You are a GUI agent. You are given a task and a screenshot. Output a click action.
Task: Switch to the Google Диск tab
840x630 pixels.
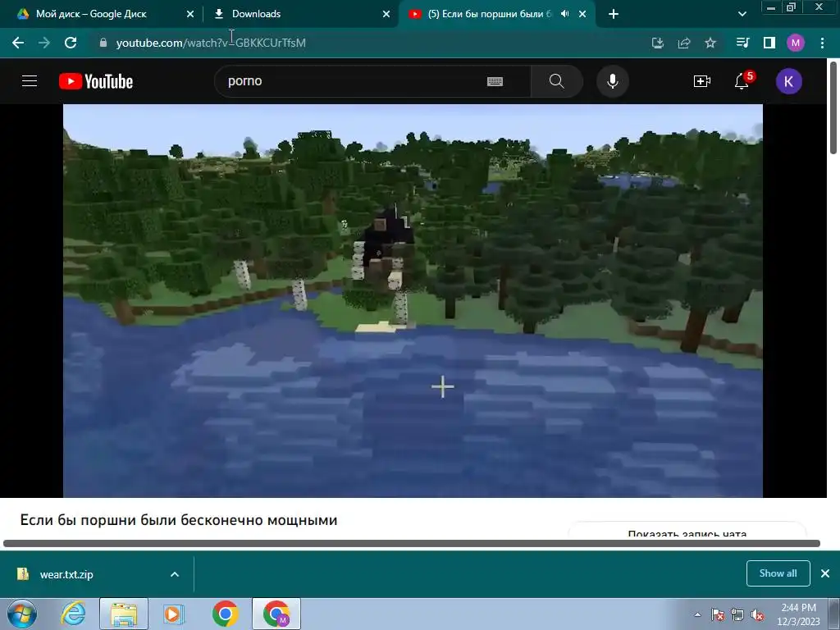pos(91,14)
